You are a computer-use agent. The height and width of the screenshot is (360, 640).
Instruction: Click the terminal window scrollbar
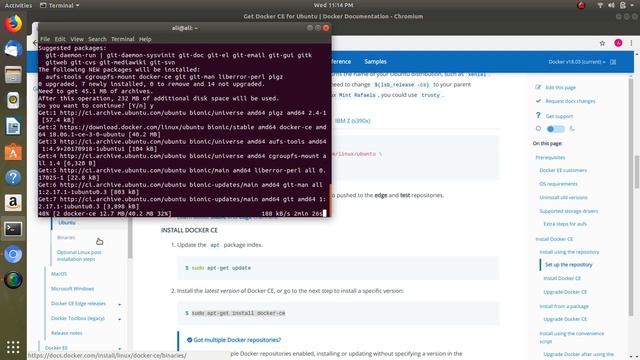330,200
